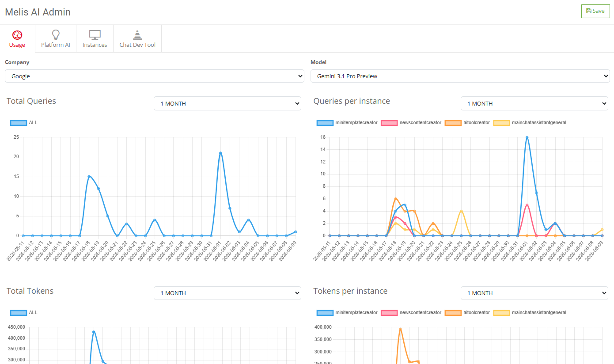The width and height of the screenshot is (614, 364).
Task: Toggle minitemplatecreator in Tokens per instance legend
Action: [347, 312]
